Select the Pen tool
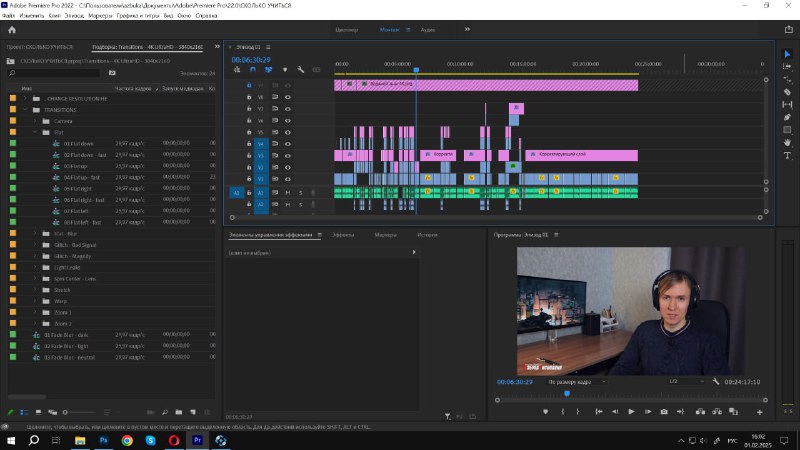Screen dimensions: 800x450 [x=787, y=117]
